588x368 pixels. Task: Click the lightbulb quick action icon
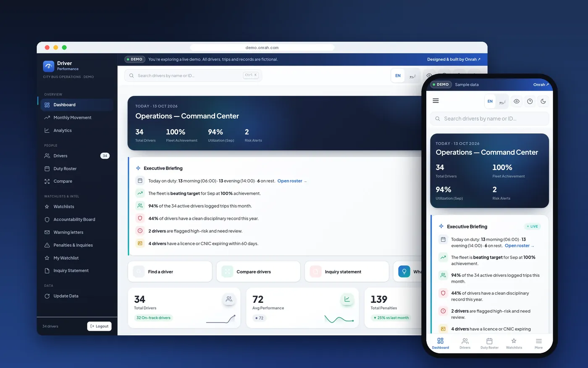404,271
